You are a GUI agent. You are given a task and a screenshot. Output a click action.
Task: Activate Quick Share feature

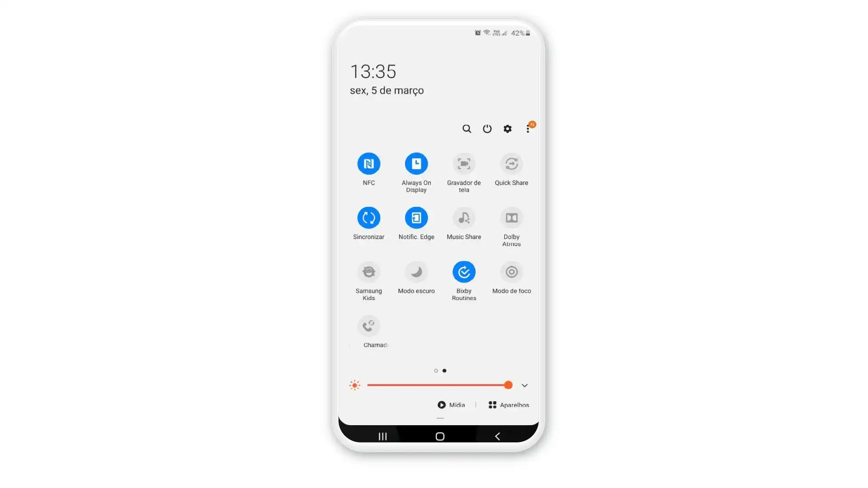511,163
